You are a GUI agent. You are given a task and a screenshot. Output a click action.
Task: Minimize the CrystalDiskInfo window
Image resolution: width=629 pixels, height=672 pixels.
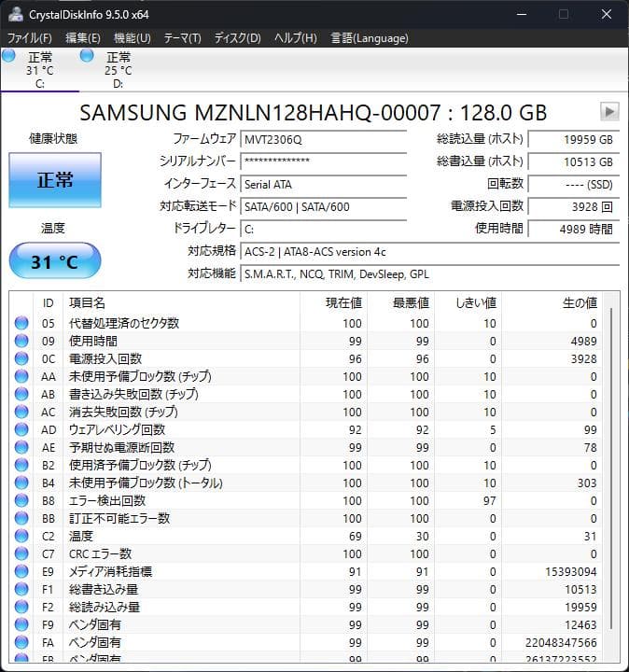pos(522,14)
